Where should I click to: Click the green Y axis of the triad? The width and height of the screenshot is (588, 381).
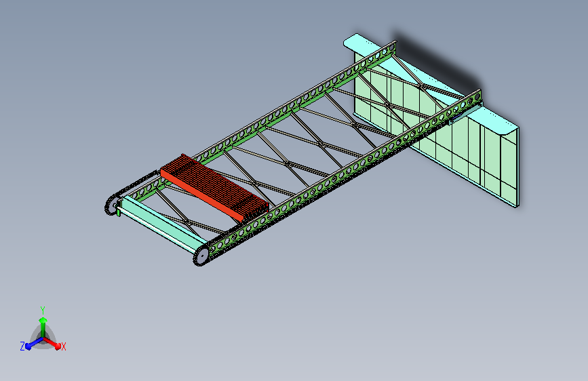[x=43, y=326]
